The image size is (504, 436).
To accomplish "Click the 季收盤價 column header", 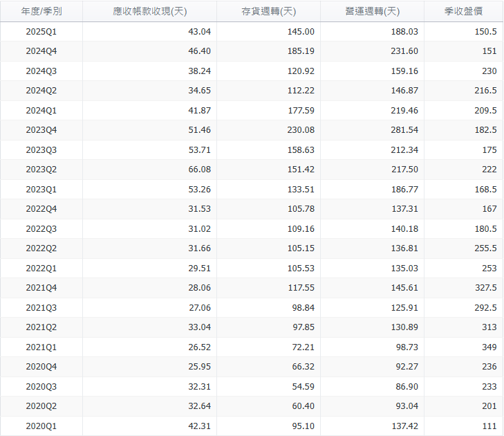I will point(463,12).
